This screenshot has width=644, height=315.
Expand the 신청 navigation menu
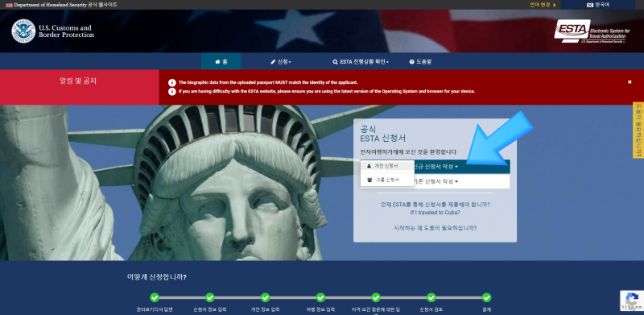[281, 62]
